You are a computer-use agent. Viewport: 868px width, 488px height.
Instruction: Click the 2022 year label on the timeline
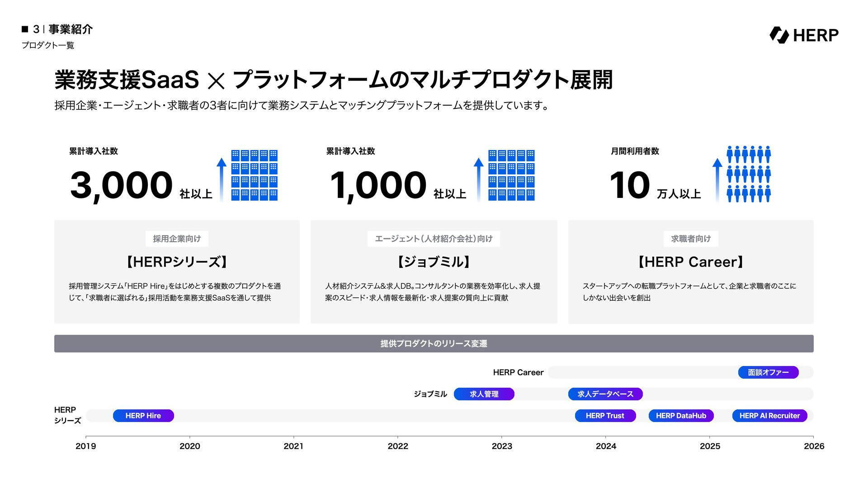coord(398,446)
